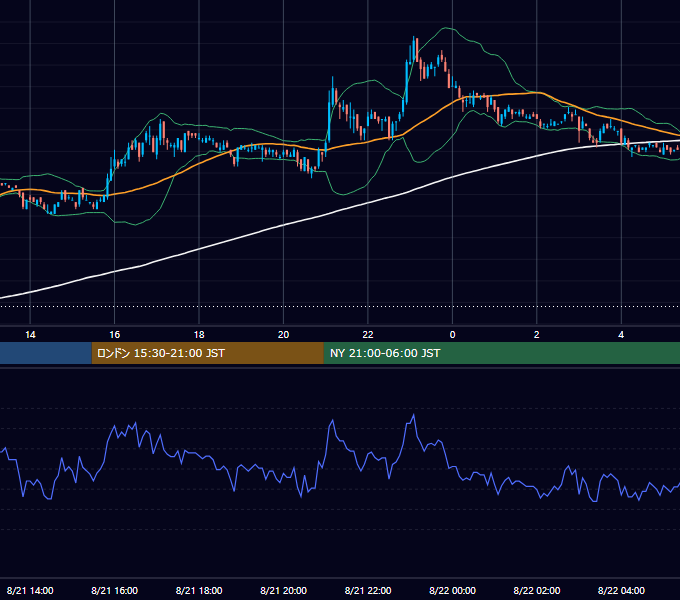Viewport: 680px width, 600px height.
Task: Click the 20 hour label on price chart axis
Action: coord(283,335)
